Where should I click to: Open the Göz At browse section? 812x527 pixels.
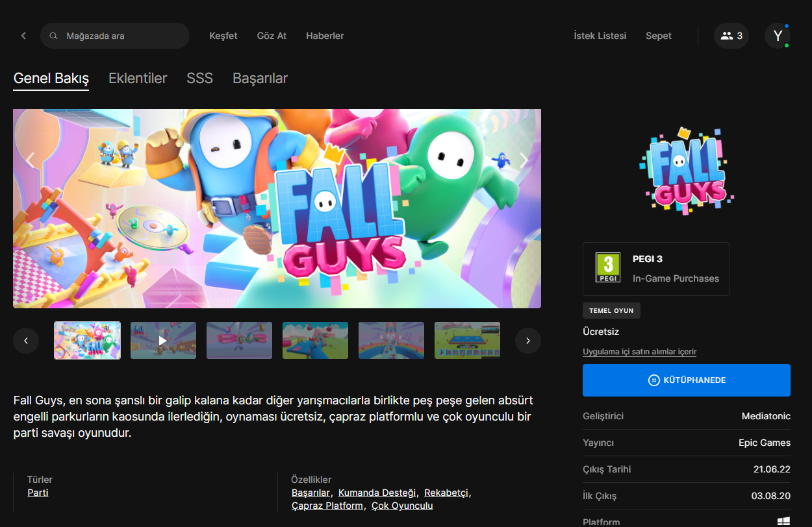(x=272, y=36)
